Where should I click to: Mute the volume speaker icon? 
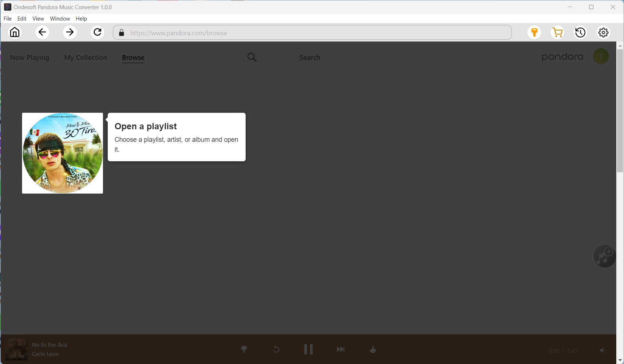tap(602, 350)
